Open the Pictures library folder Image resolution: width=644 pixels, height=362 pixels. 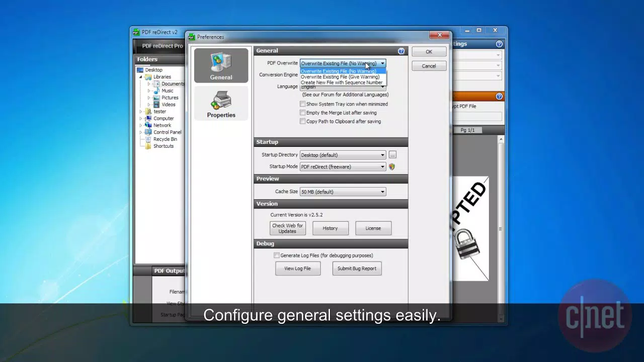pyautogui.click(x=170, y=98)
